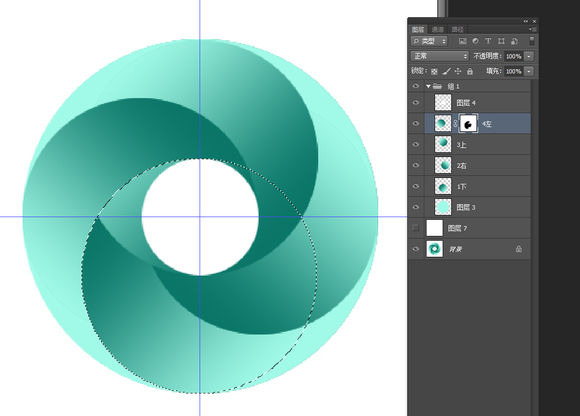Viewport: 580px width, 416px height.
Task: Click the pixel layer filter icon
Action: [462, 41]
